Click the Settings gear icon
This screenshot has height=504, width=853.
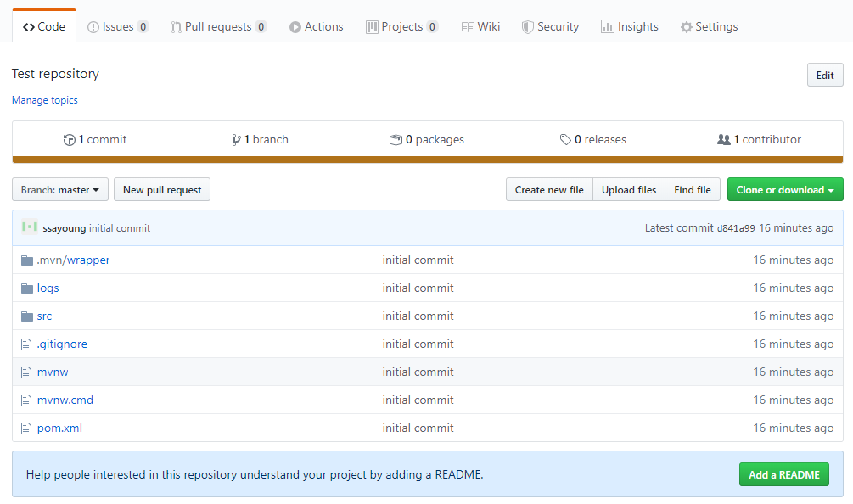687,27
